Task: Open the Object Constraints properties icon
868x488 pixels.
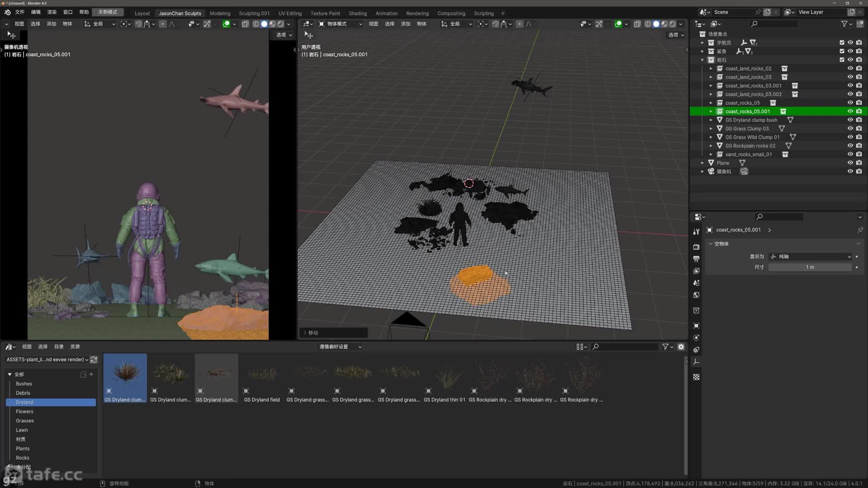Action: coord(696,350)
